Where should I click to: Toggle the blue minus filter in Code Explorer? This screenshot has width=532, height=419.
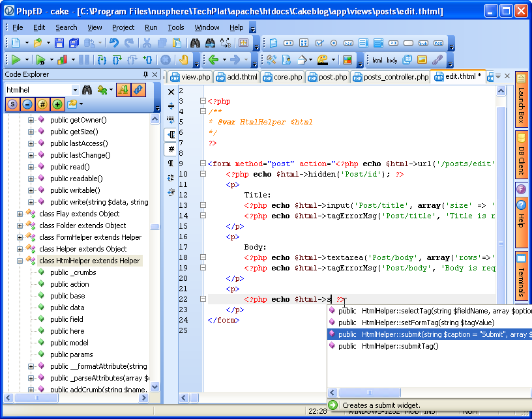coord(27,104)
